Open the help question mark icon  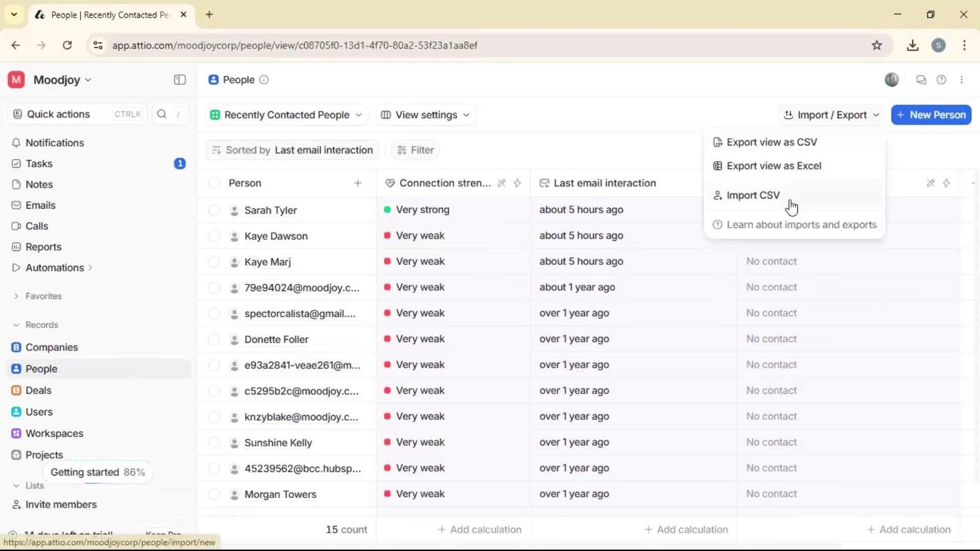941,80
